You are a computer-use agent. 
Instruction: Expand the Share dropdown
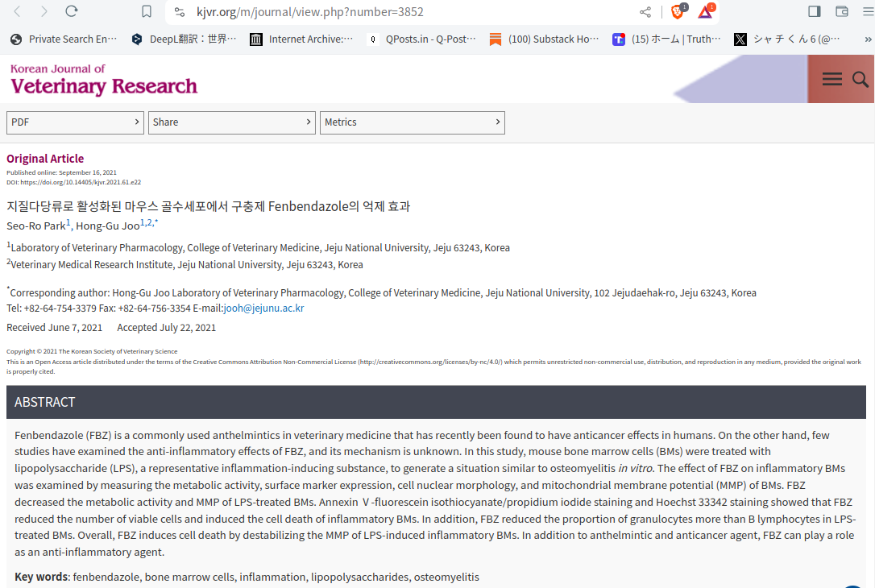231,122
